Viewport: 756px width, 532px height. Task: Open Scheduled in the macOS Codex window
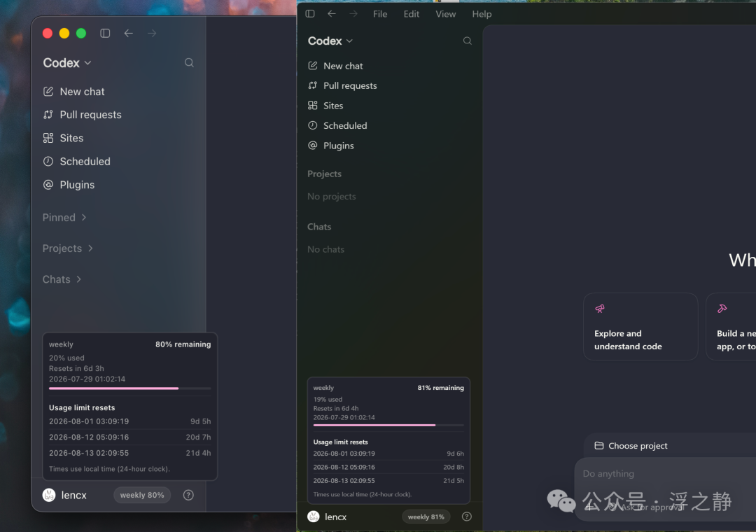coord(77,162)
